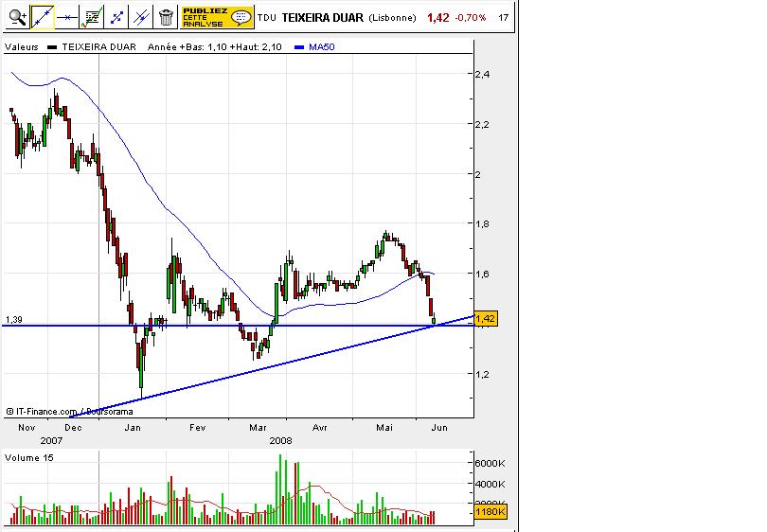This screenshot has height=532, width=767.
Task: Click the trash can delete icon
Action: [x=166, y=18]
